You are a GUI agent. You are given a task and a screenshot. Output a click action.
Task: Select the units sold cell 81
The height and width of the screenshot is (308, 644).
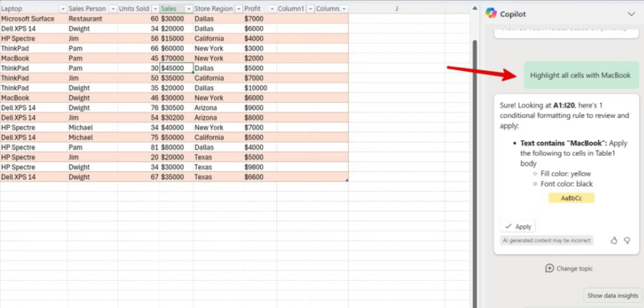point(138,148)
